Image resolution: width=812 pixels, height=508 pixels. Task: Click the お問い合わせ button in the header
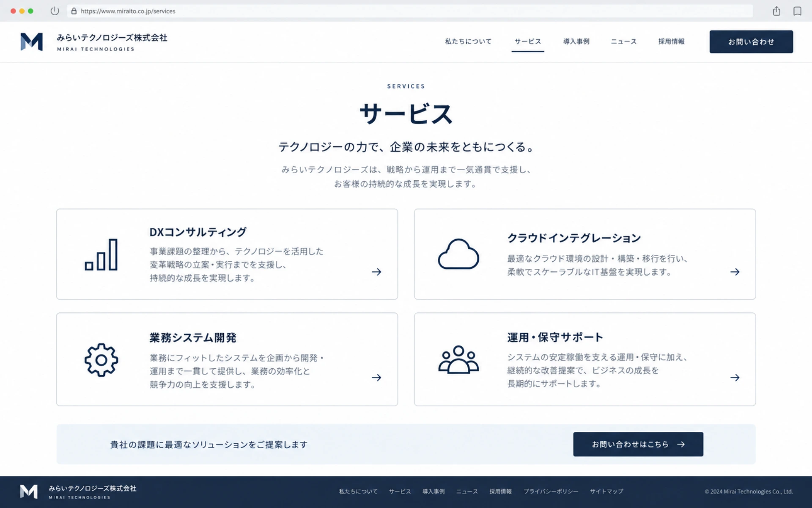751,41
